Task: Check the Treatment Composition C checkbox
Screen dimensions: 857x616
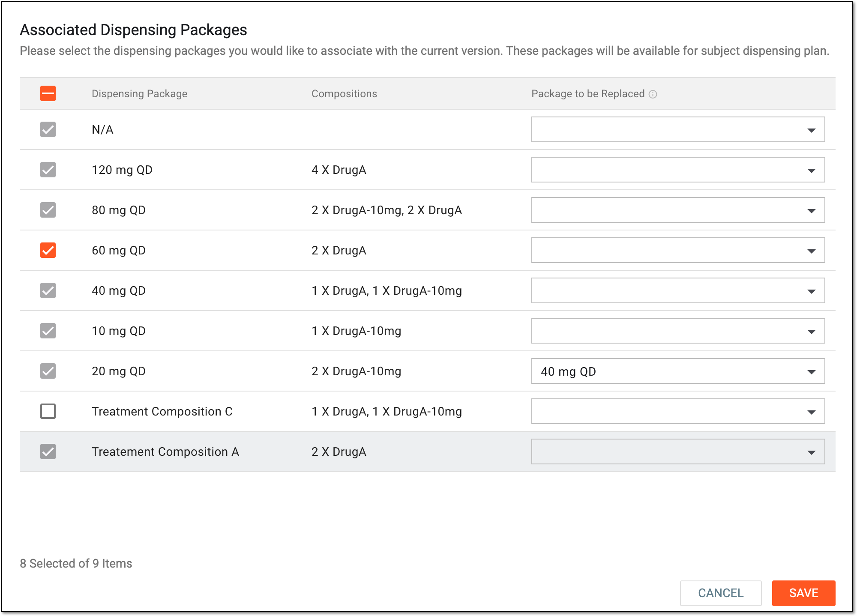Action: tap(48, 411)
